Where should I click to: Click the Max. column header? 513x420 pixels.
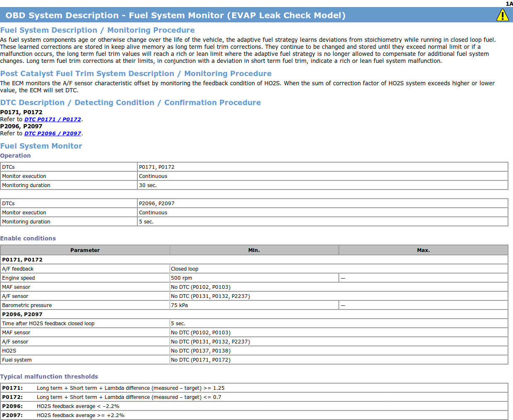pyautogui.click(x=423, y=250)
